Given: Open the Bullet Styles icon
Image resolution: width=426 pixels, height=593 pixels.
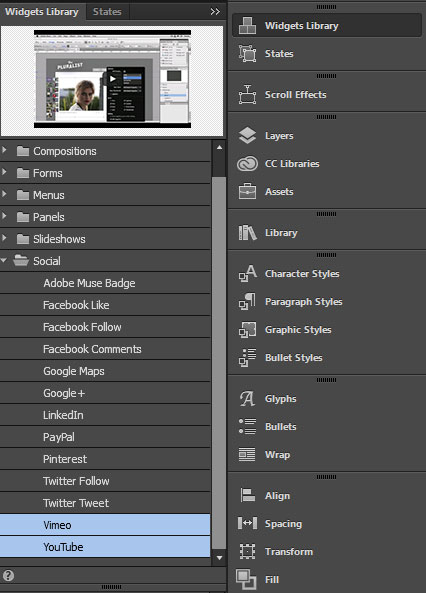Looking at the screenshot, I should [x=247, y=357].
